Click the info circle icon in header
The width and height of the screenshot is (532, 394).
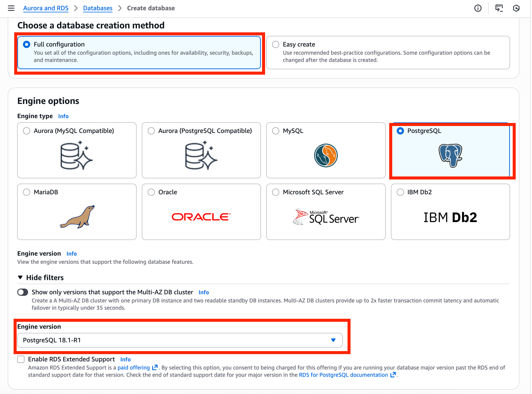point(478,8)
